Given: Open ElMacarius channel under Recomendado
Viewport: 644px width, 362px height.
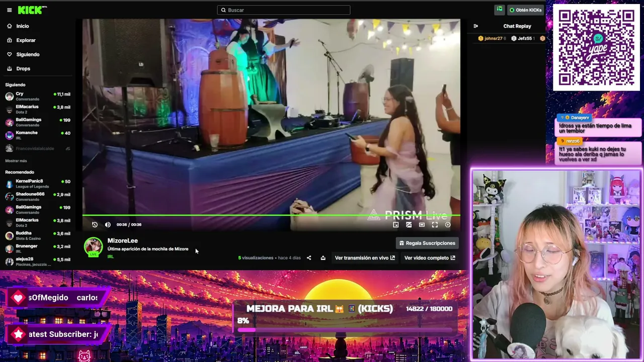Looking at the screenshot, I should click(x=37, y=223).
